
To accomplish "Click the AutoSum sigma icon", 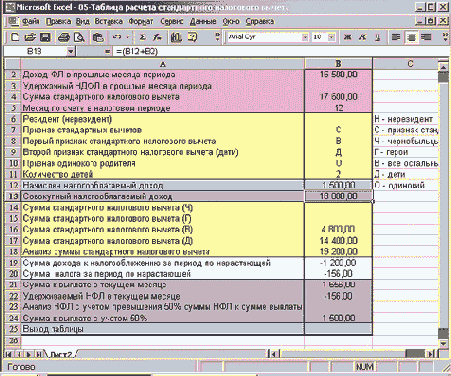I will coord(143,37).
